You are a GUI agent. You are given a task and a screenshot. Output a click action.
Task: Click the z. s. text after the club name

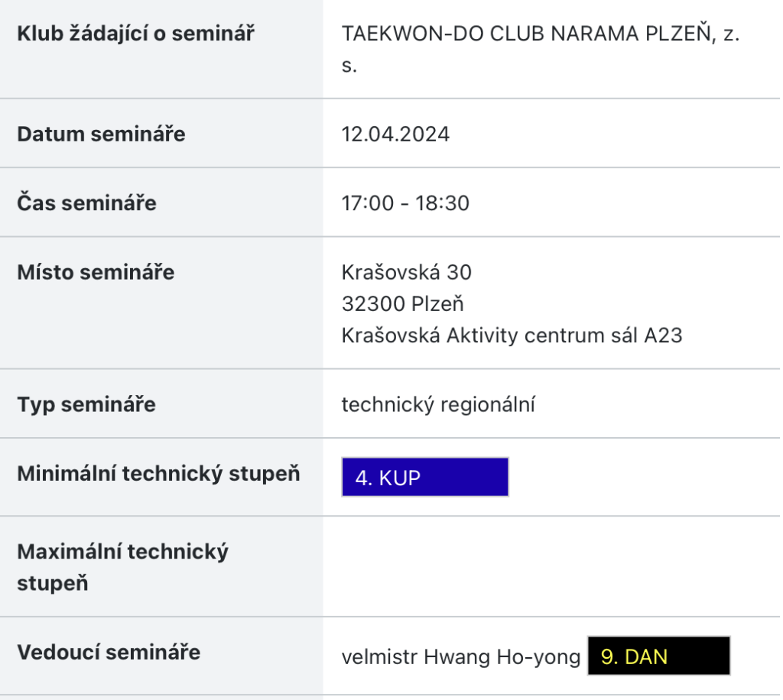tap(541, 50)
